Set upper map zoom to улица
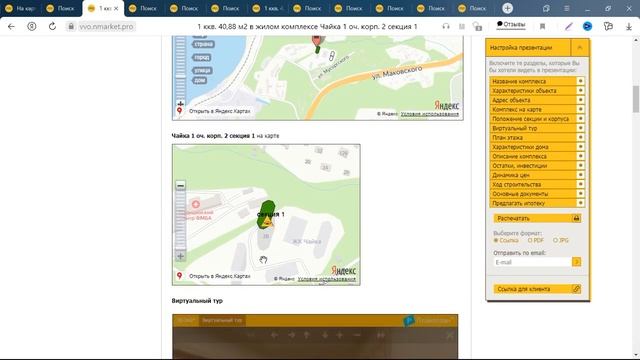The width and height of the screenshot is (640, 360). point(202,71)
